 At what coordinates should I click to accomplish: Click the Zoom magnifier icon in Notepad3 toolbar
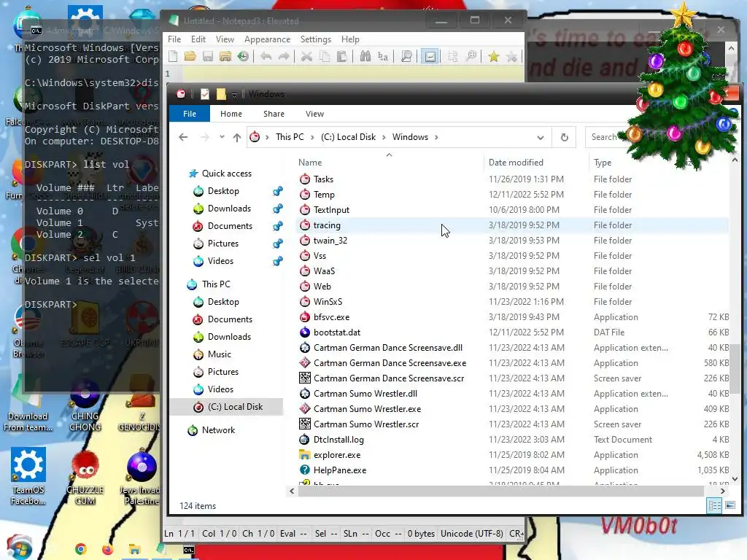pos(406,57)
